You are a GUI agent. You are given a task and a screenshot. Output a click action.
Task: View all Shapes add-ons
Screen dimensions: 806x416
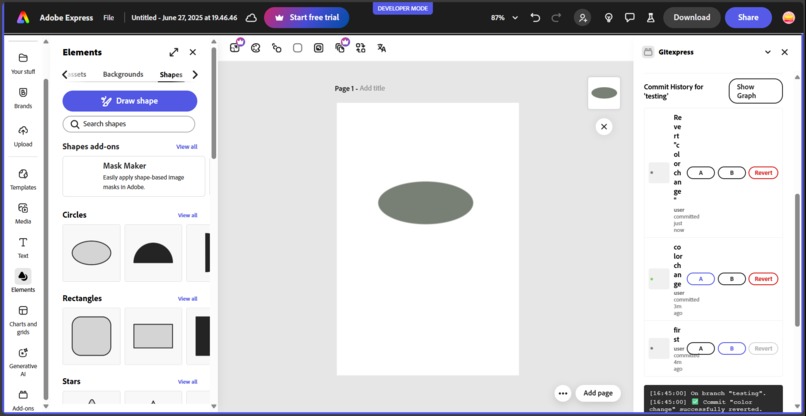(187, 147)
